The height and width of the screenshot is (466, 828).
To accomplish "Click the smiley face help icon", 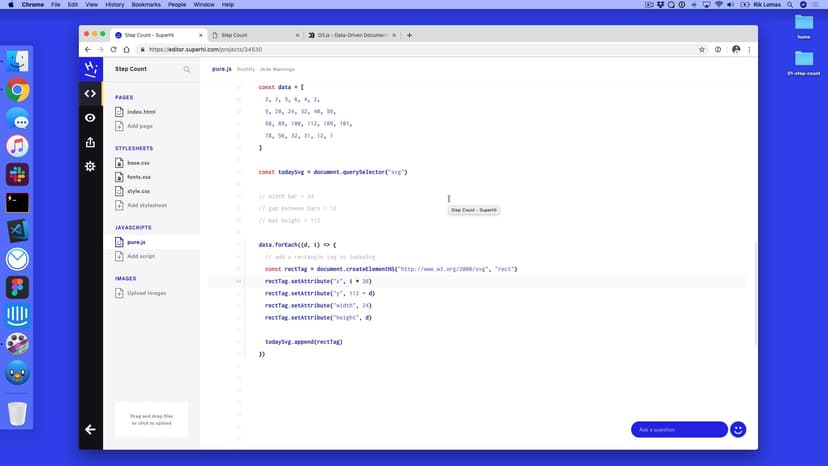I will [738, 429].
